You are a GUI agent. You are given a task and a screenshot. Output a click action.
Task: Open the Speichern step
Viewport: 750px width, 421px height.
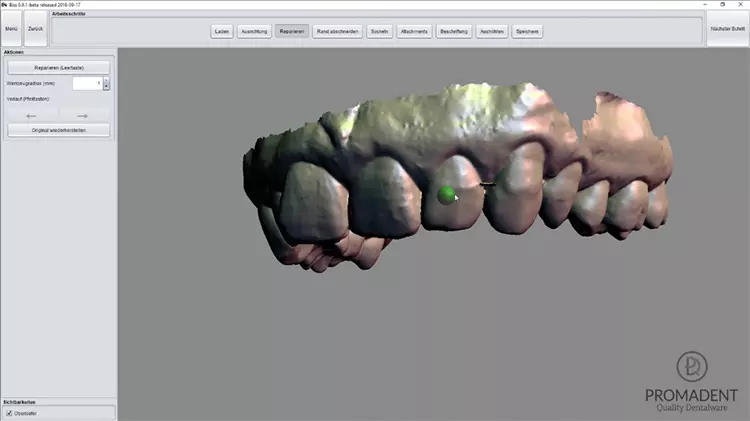527,32
